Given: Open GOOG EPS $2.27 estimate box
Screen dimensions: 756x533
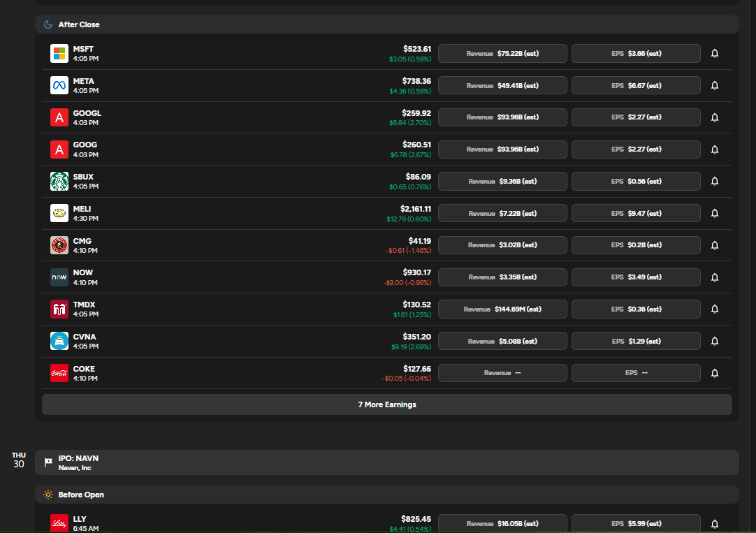Looking at the screenshot, I should click(636, 149).
